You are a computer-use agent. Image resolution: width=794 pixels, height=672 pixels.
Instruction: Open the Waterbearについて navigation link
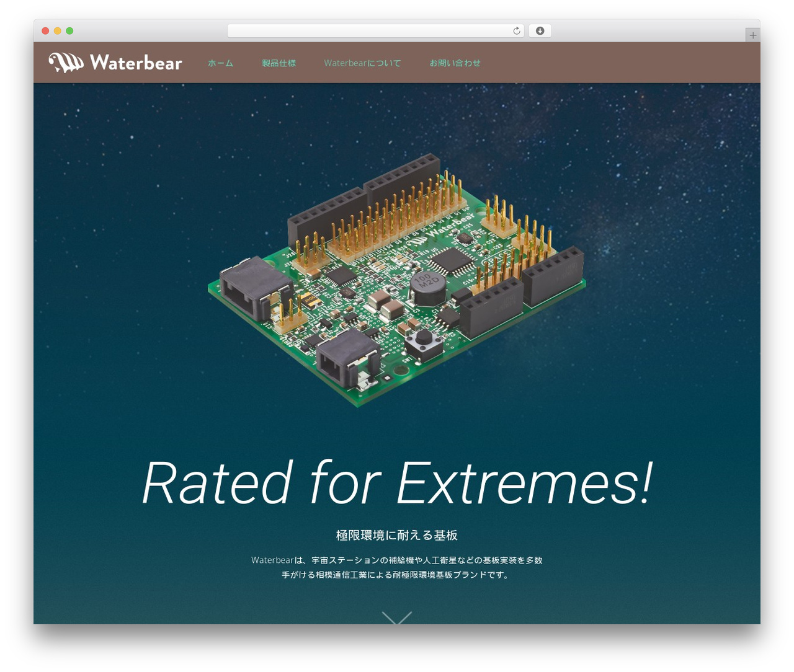pos(362,63)
